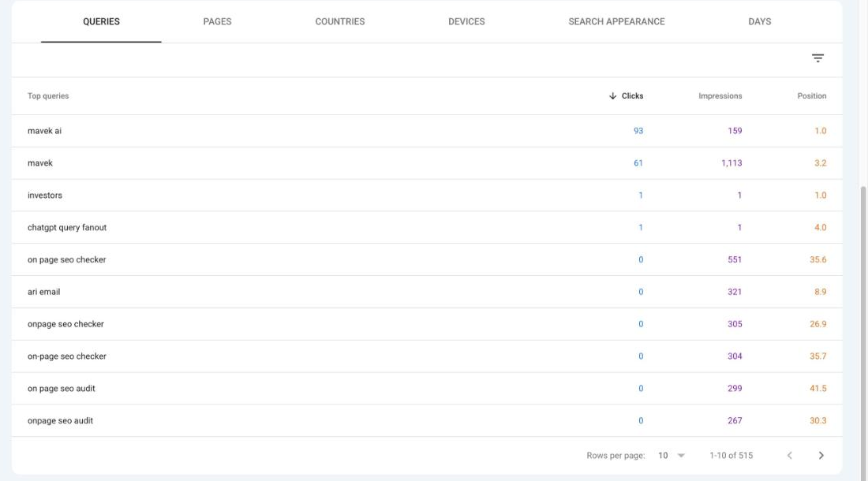Select the 'on page seo checker' query
Screen dimensions: 868x481
(427, 259)
